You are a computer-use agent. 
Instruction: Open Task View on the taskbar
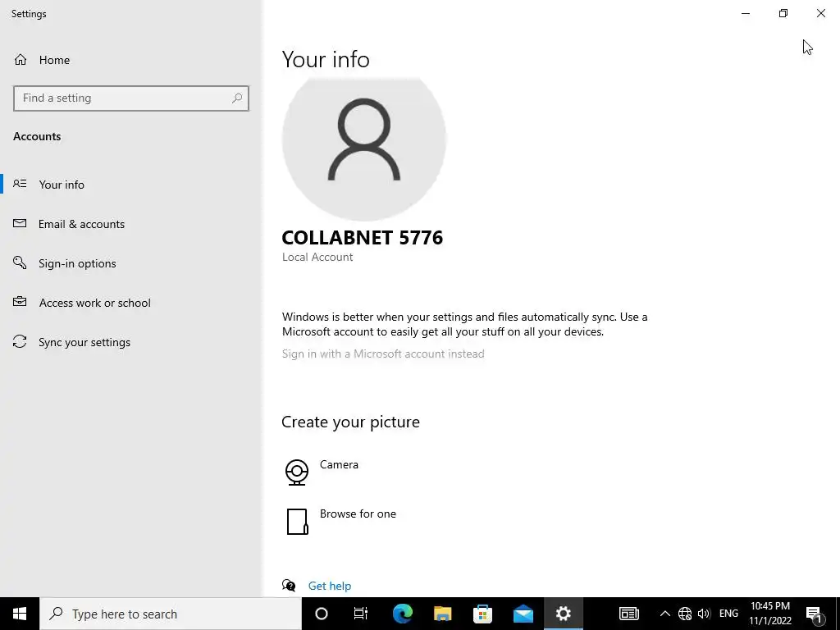361,614
